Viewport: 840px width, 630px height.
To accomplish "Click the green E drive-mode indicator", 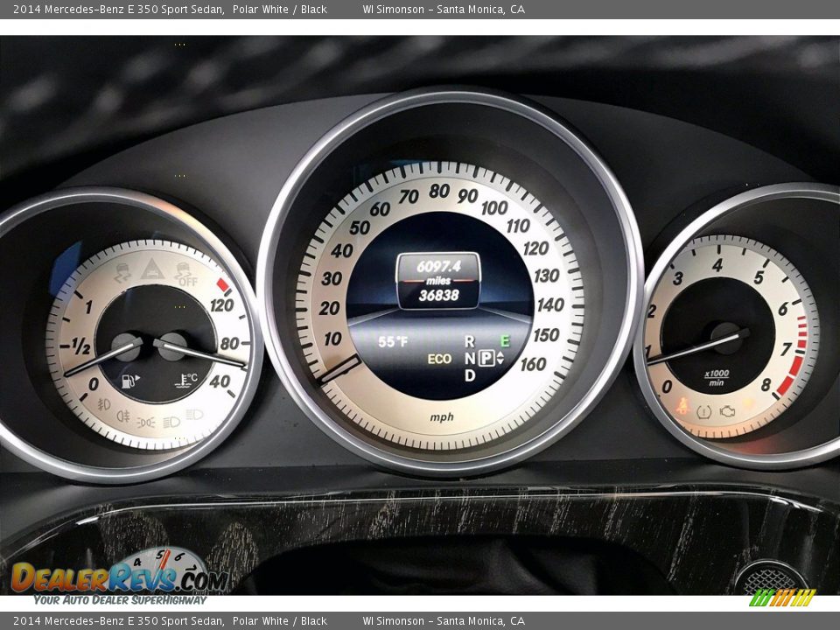I will [x=504, y=340].
